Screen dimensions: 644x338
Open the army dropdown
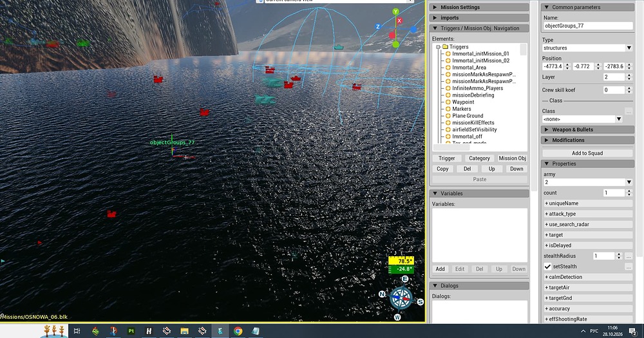pos(587,182)
